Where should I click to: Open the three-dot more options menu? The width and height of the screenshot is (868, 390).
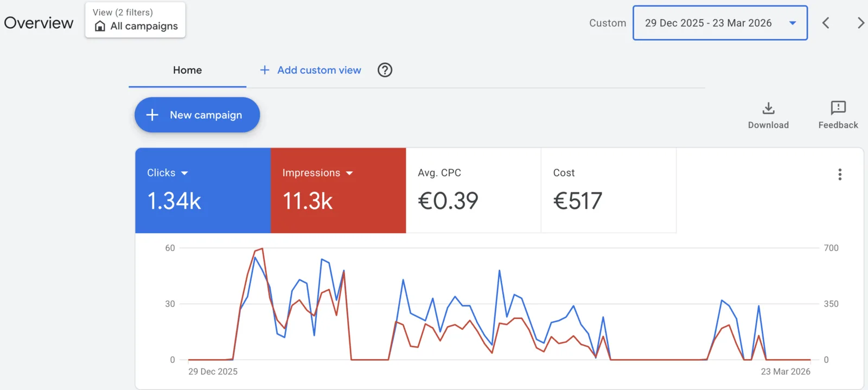840,174
